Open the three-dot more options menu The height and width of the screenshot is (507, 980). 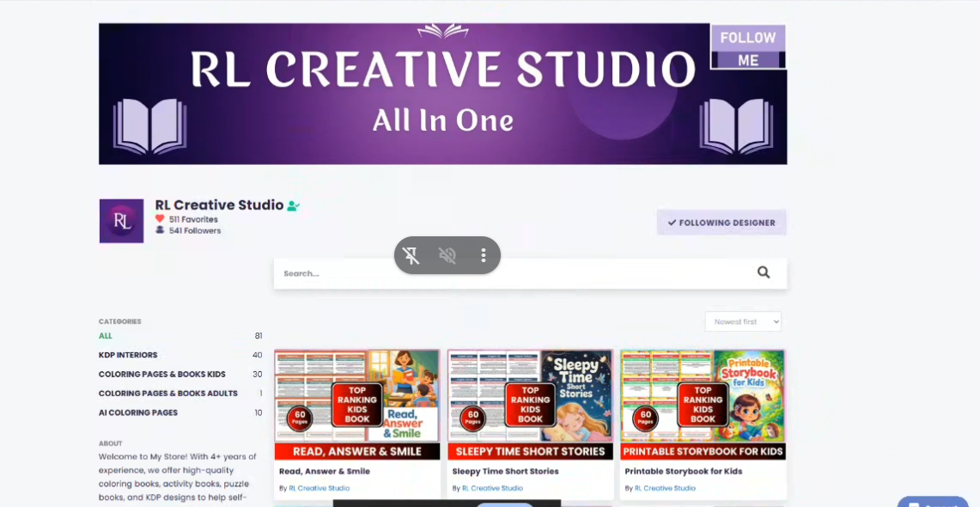coord(484,255)
